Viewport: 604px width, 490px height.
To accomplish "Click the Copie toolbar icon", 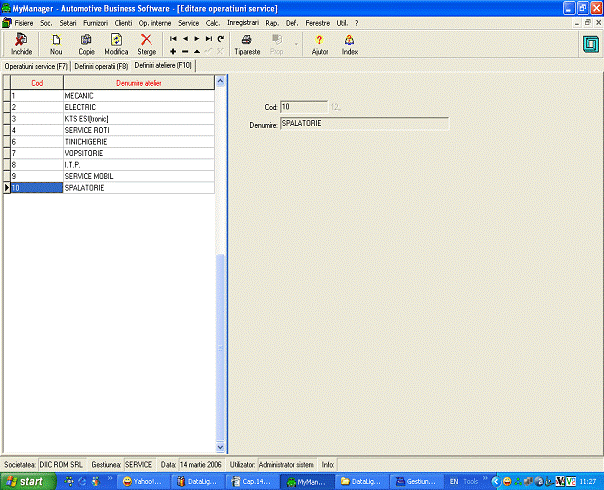I will [x=86, y=43].
